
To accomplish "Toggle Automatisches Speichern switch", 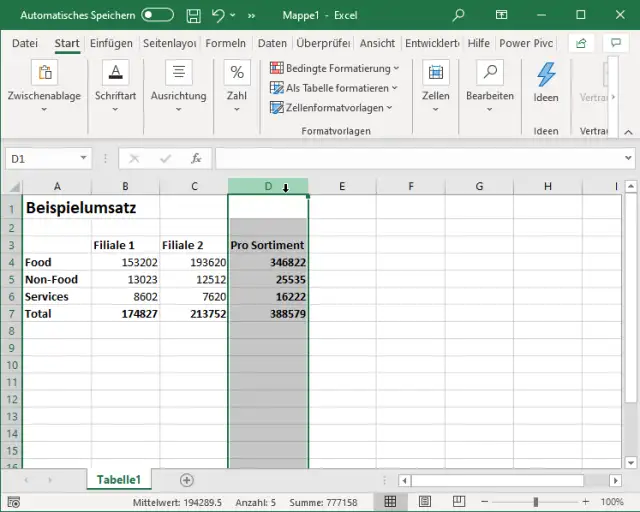I will click(x=157, y=16).
